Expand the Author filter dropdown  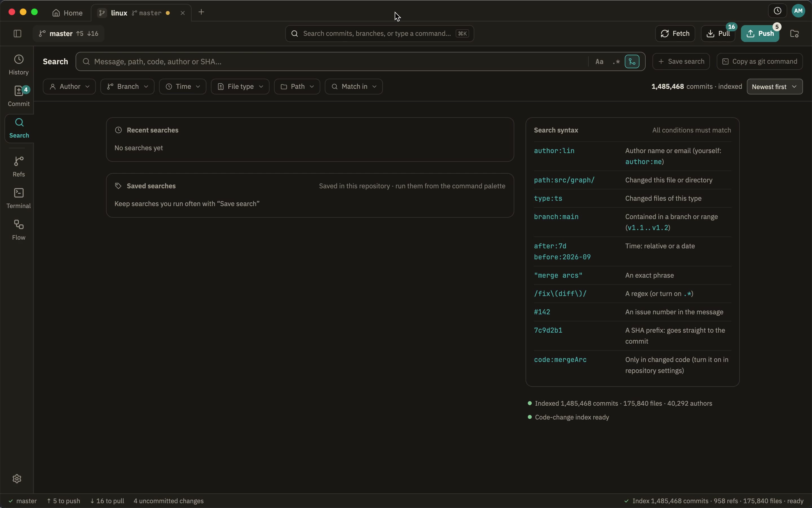pyautogui.click(x=69, y=87)
